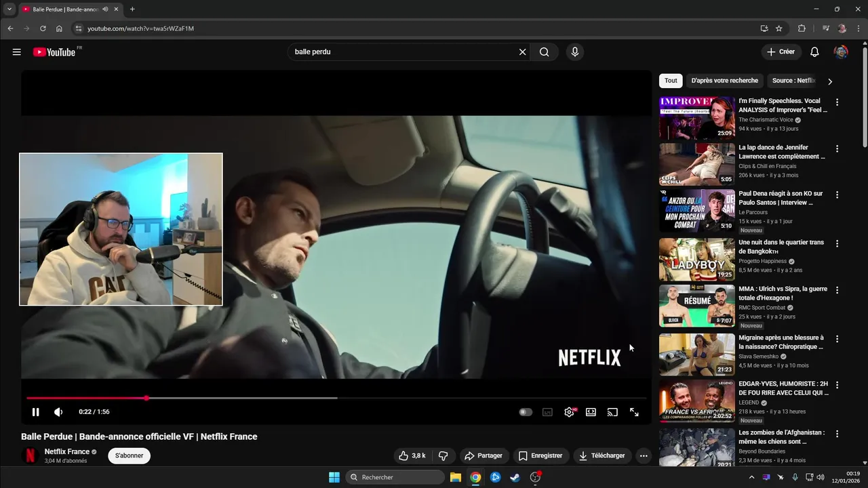The width and height of the screenshot is (868, 488).
Task: Open Chrome profile avatar
Action: [842, 28]
